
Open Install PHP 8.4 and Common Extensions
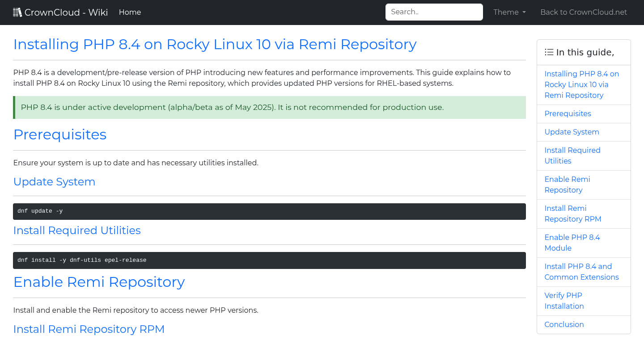point(581,272)
